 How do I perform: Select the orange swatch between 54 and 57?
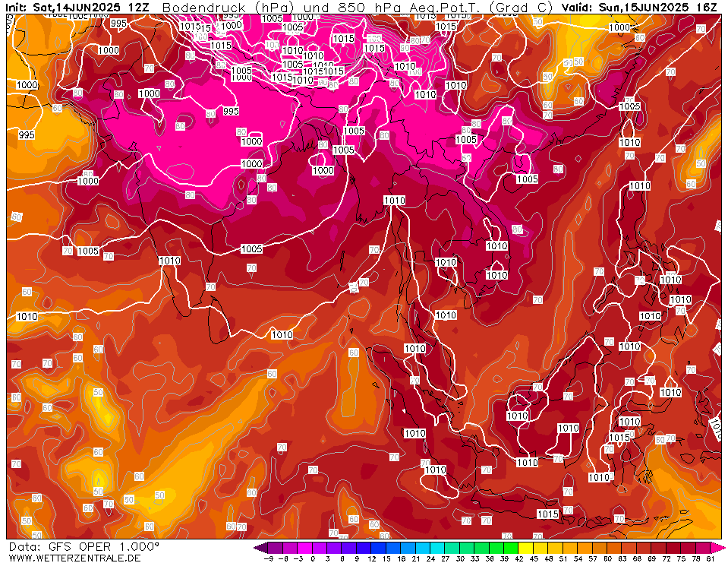585,547
